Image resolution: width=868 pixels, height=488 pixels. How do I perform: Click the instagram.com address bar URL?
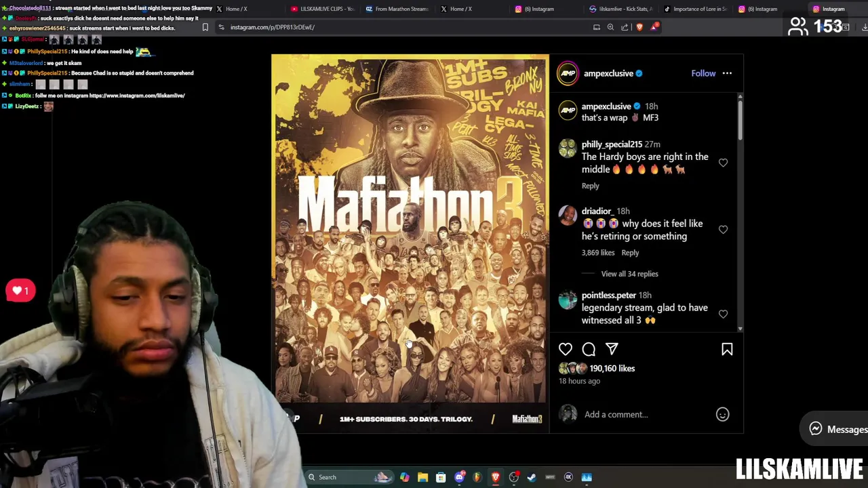[x=273, y=27]
